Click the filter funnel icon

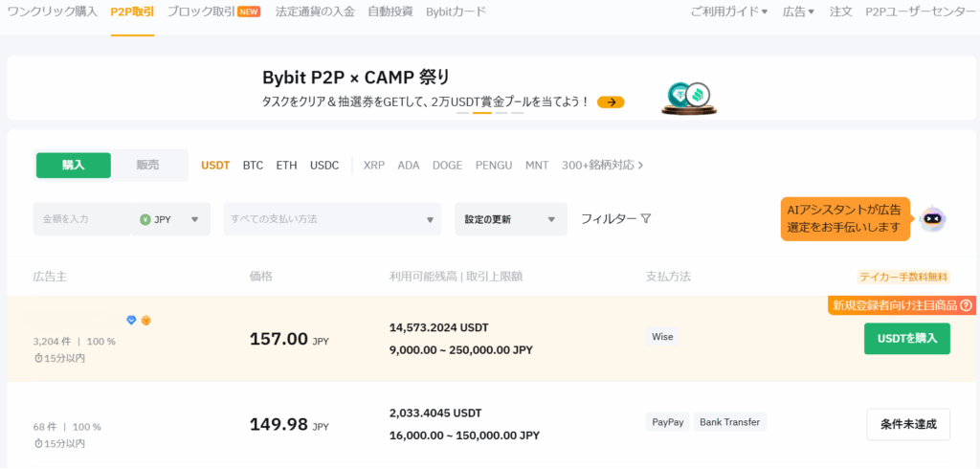(x=646, y=219)
